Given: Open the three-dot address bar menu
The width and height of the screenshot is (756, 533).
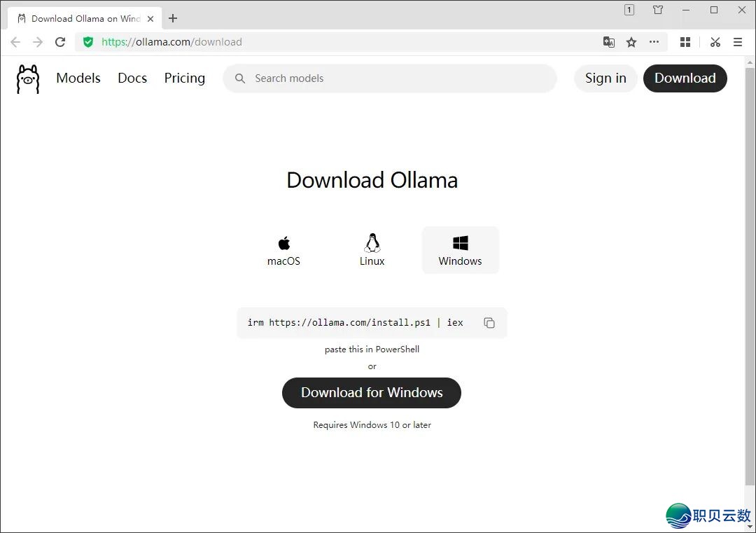Looking at the screenshot, I should [654, 42].
